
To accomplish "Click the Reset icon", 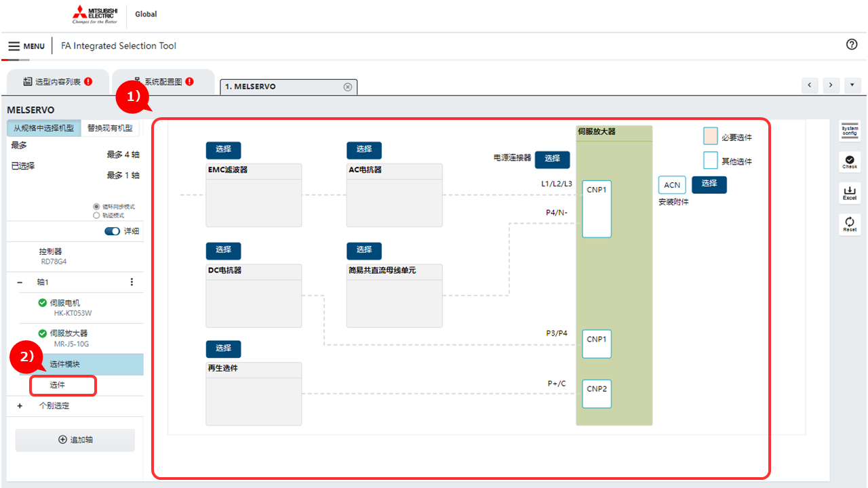I will [x=850, y=225].
